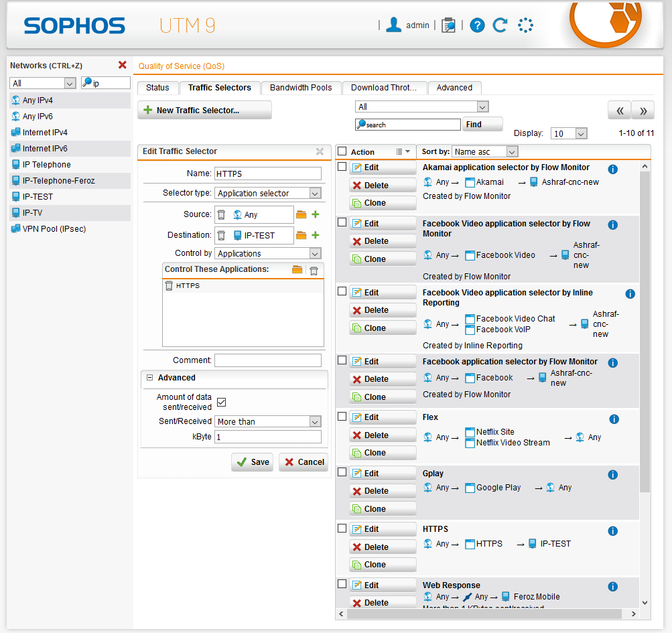Image resolution: width=672 pixels, height=633 pixels.
Task: Check the Facebook Video by Inline Reporting checkbox
Action: [x=342, y=291]
